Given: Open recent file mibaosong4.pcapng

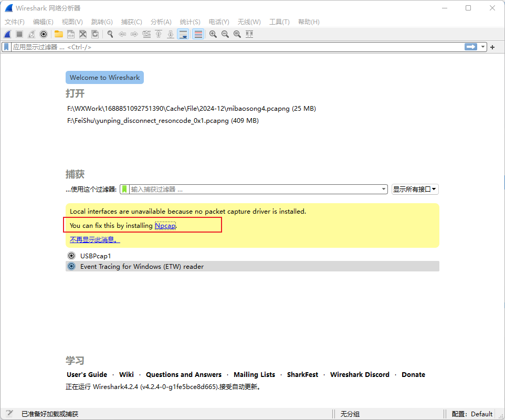Looking at the screenshot, I should point(191,109).
